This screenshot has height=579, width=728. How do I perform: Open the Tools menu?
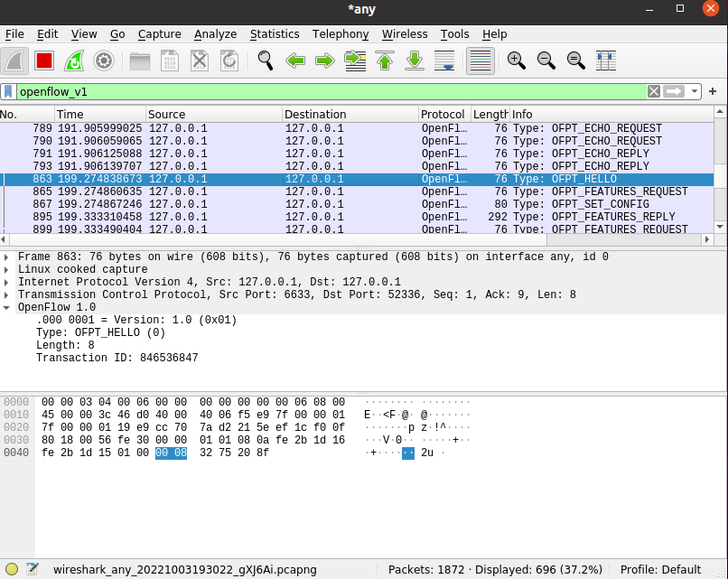pyautogui.click(x=454, y=34)
